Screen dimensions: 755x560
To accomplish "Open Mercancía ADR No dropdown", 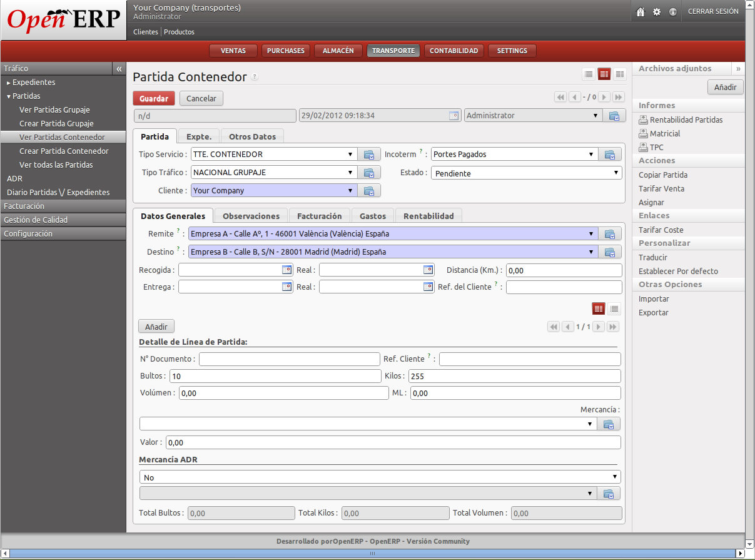I will [x=380, y=477].
